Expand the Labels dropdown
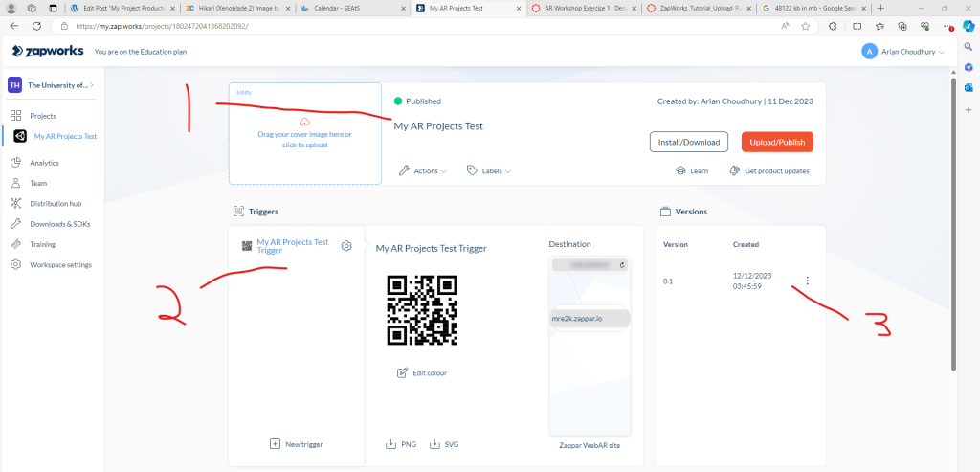Viewport: 980px width, 472px height. click(x=489, y=170)
